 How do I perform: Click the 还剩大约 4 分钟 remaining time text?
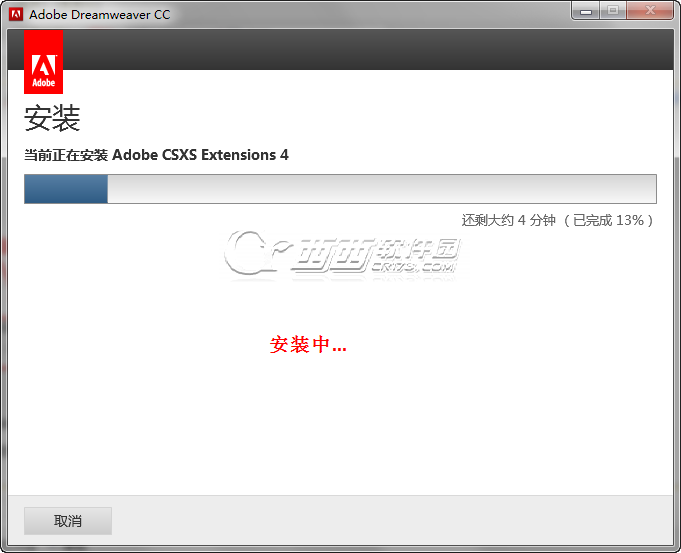[509, 220]
